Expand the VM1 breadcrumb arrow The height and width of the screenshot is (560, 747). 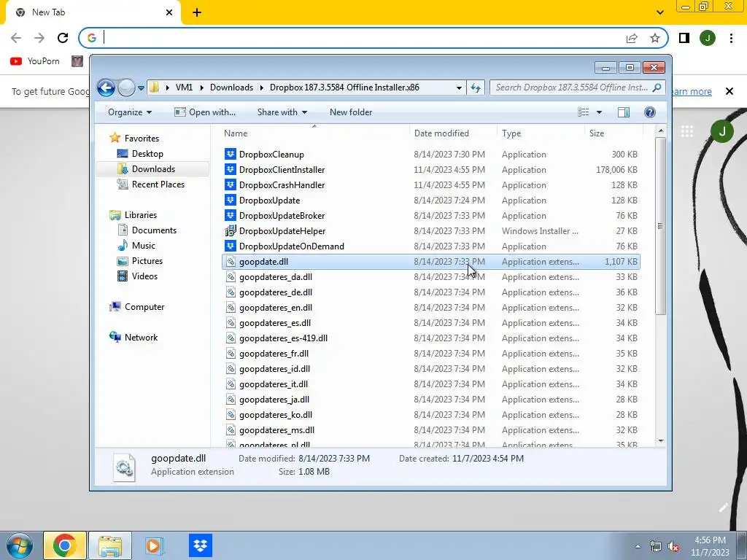point(201,87)
